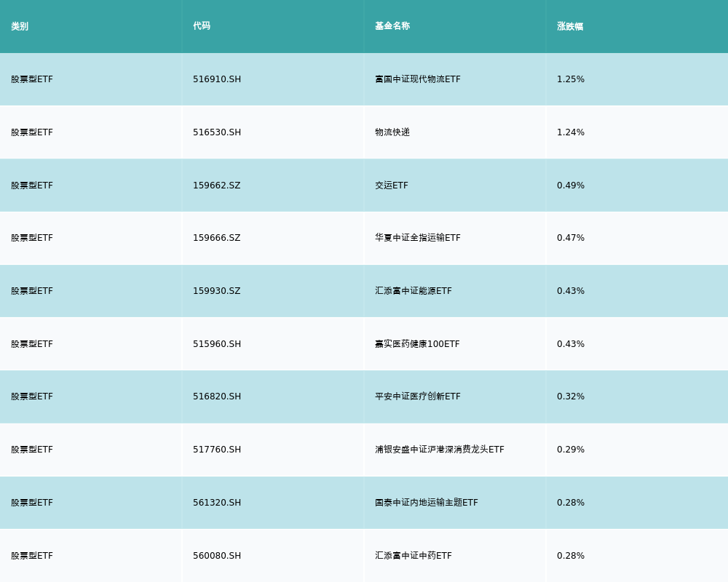Image resolution: width=728 pixels, height=582 pixels.
Task: Click 股票型ETF in the 516910.SH row
Action: [x=32, y=79]
